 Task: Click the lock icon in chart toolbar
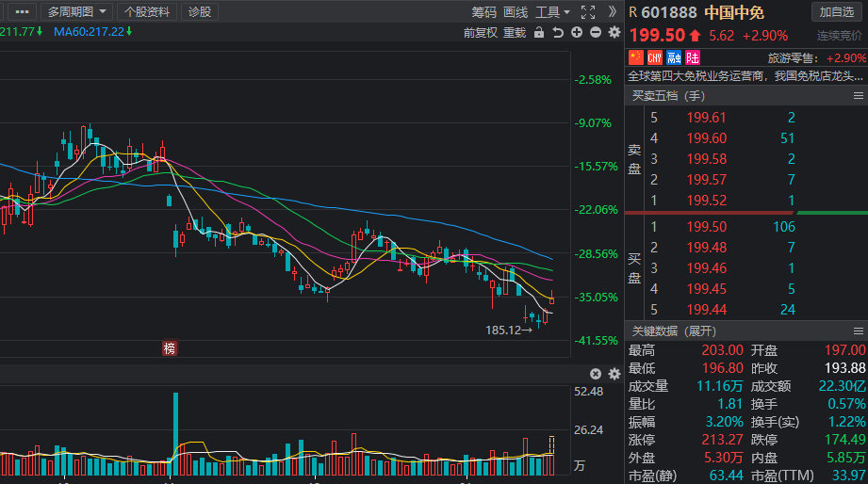tap(539, 33)
